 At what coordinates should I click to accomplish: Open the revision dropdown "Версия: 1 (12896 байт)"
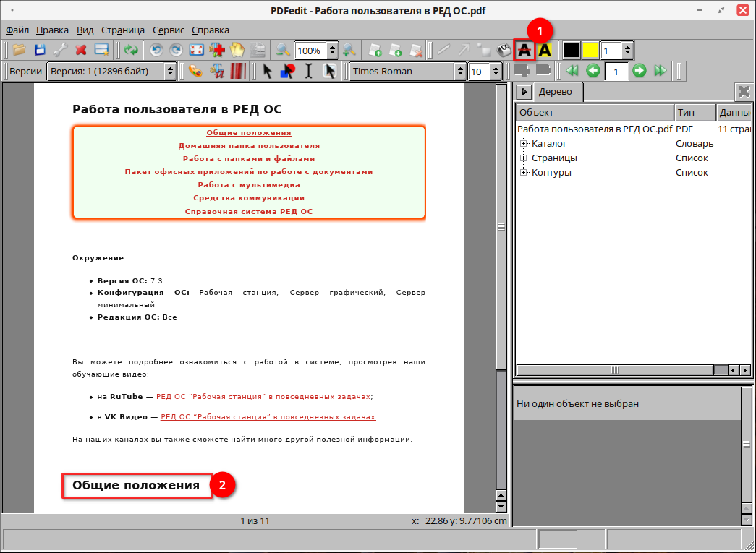coord(111,71)
